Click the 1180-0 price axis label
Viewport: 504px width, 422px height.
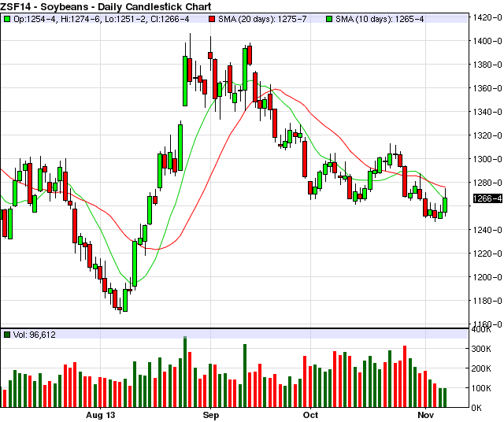coord(487,301)
